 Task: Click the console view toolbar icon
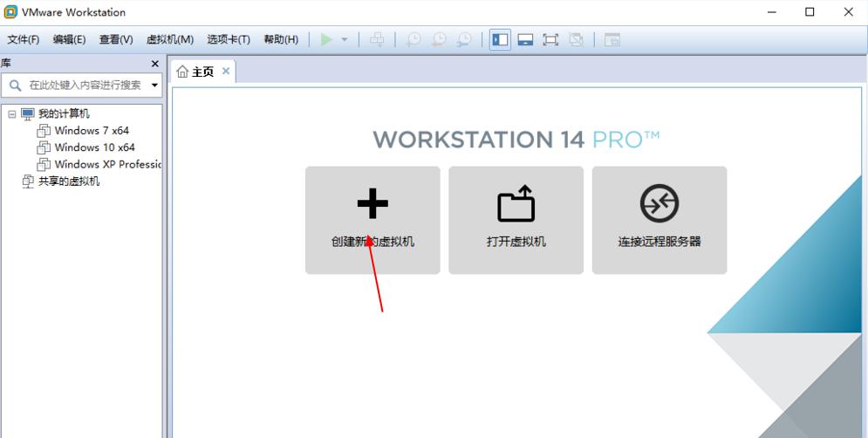click(x=612, y=39)
